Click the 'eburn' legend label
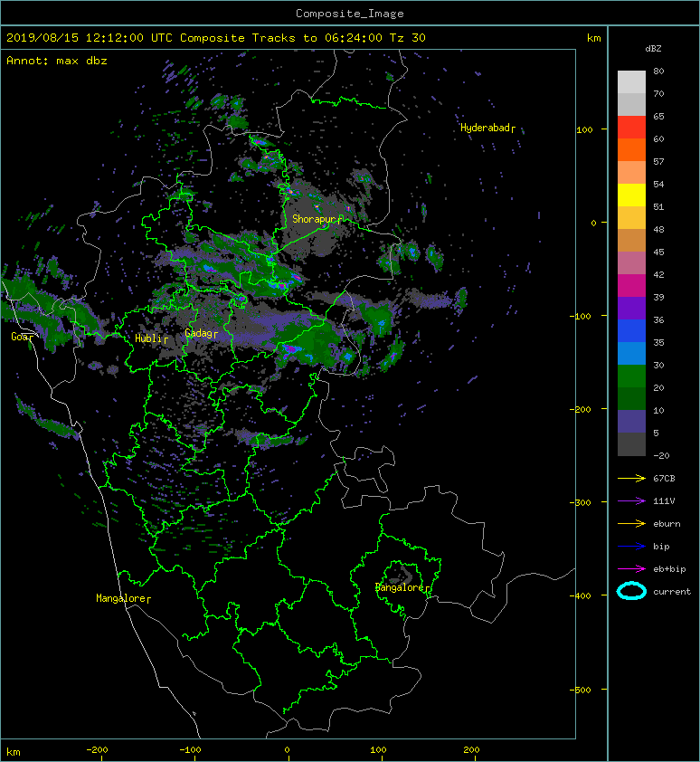The image size is (700, 762). pyautogui.click(x=667, y=524)
